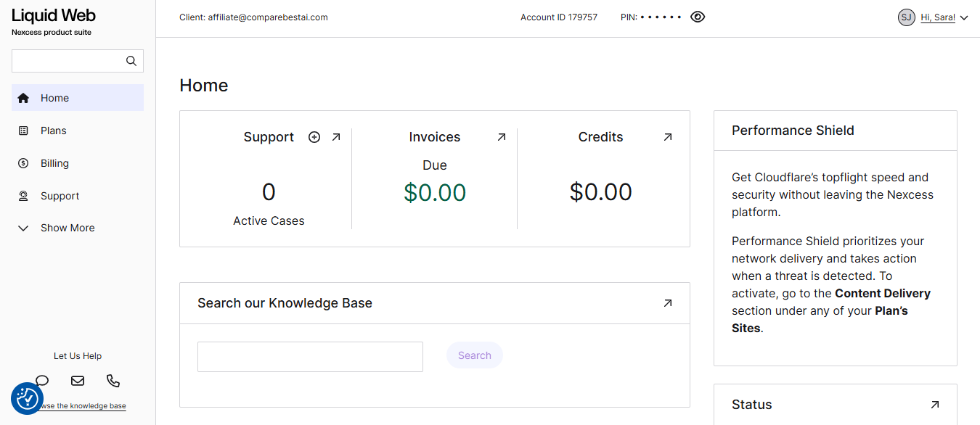Click the Knowledge Base search input
Image resolution: width=980 pixels, height=425 pixels.
[x=310, y=357]
